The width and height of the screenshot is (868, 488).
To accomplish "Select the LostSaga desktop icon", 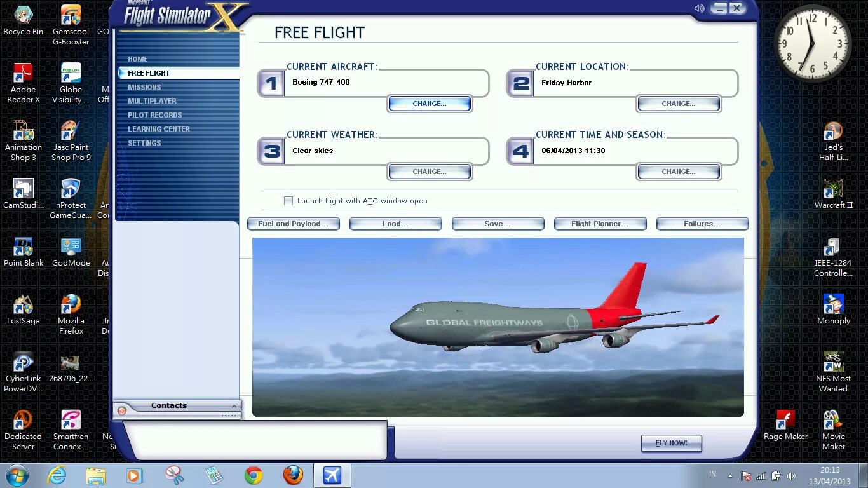I will (x=23, y=309).
